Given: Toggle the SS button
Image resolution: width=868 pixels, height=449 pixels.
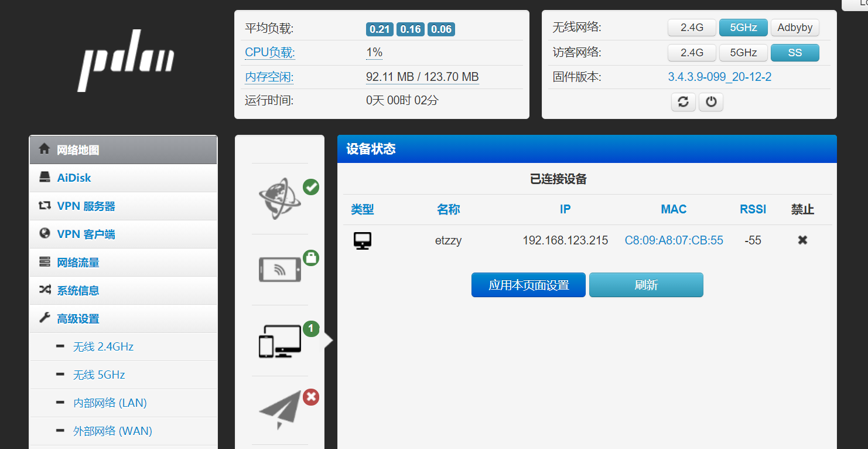Looking at the screenshot, I should (795, 53).
